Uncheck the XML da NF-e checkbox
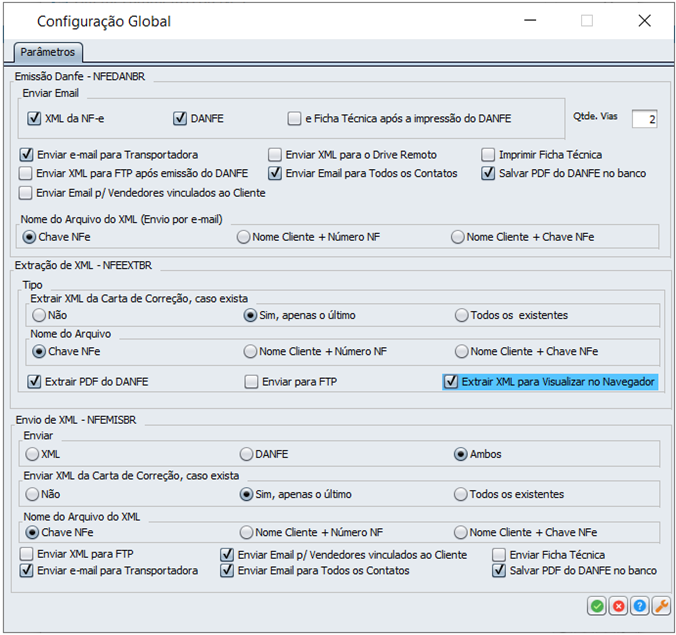The image size is (676, 635). tap(35, 119)
